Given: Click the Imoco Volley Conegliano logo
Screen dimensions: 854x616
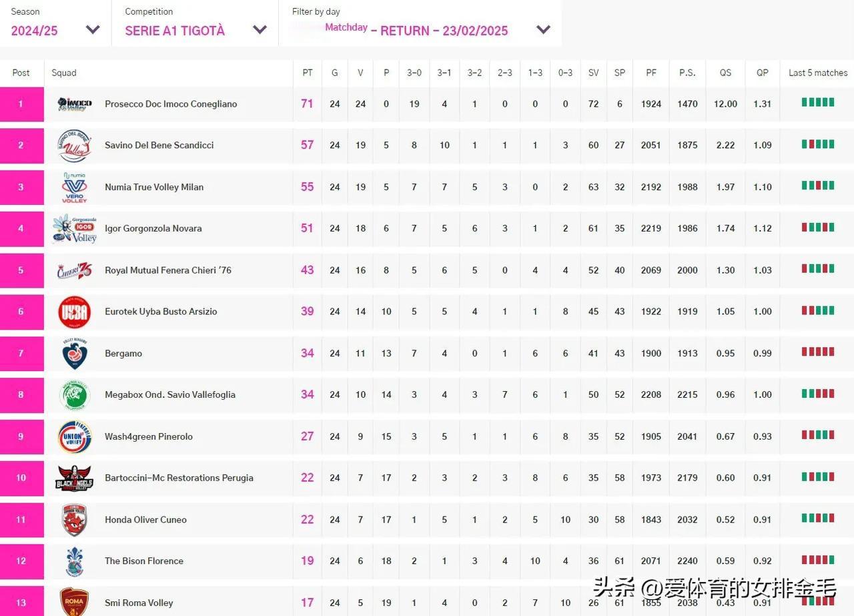Looking at the screenshot, I should click(x=74, y=104).
